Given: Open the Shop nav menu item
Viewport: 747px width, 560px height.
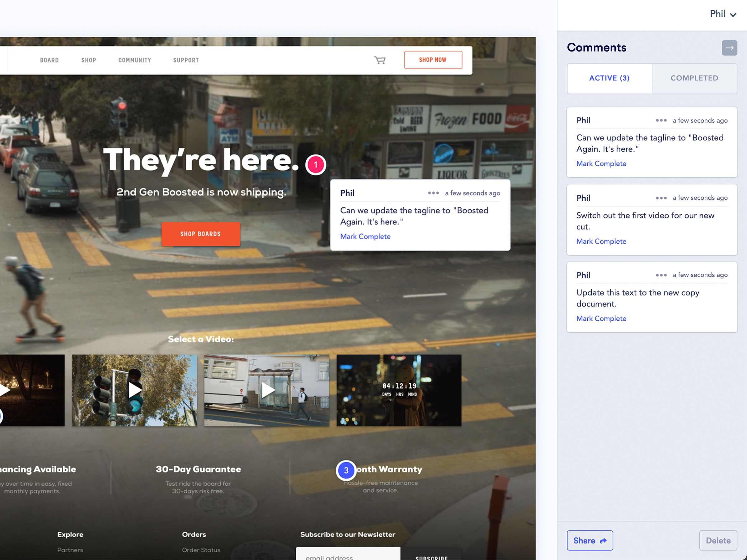Looking at the screenshot, I should (x=88, y=60).
